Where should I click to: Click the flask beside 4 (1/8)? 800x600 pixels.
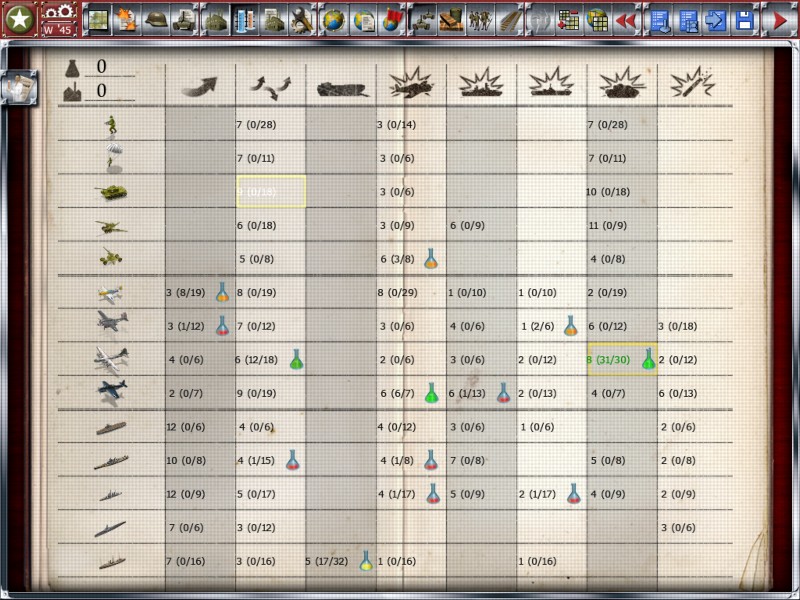tap(431, 460)
